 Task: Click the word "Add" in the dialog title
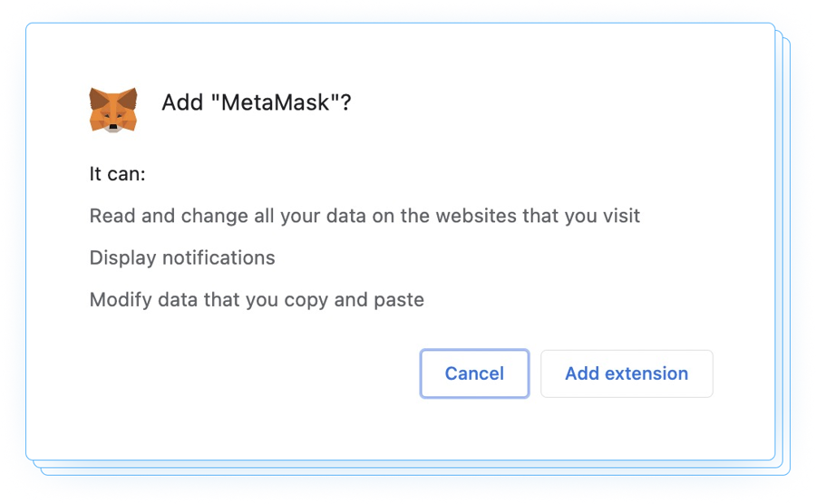click(x=182, y=102)
